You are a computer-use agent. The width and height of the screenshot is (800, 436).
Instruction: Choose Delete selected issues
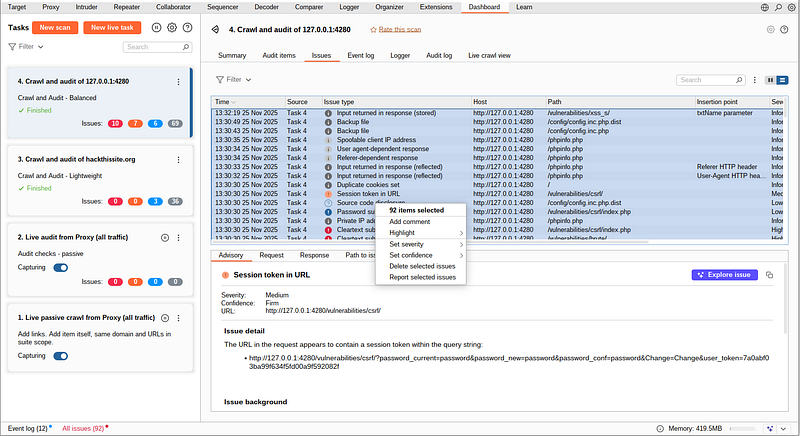point(420,266)
